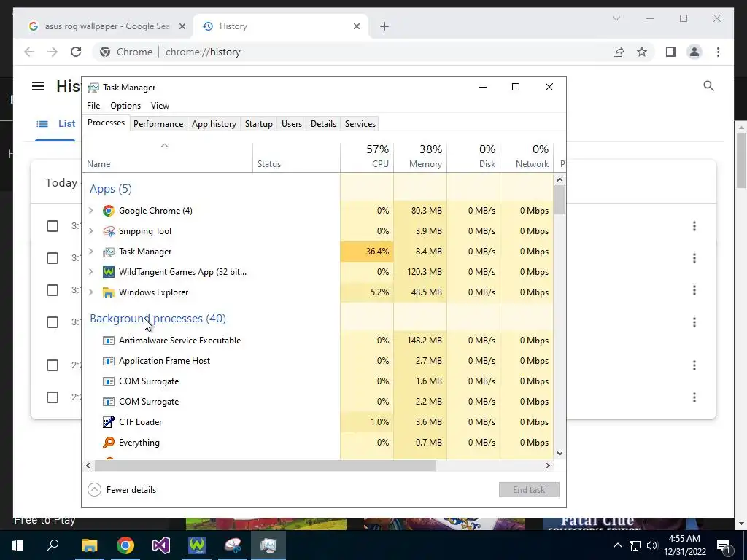747x560 pixels.
Task: Switch to the Performance tab
Action: point(158,124)
